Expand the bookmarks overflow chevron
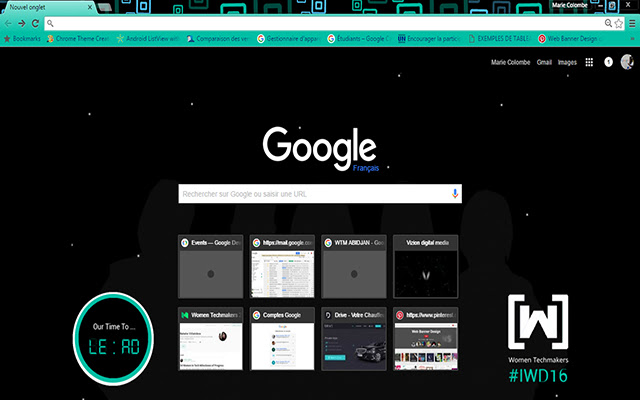 [632, 39]
